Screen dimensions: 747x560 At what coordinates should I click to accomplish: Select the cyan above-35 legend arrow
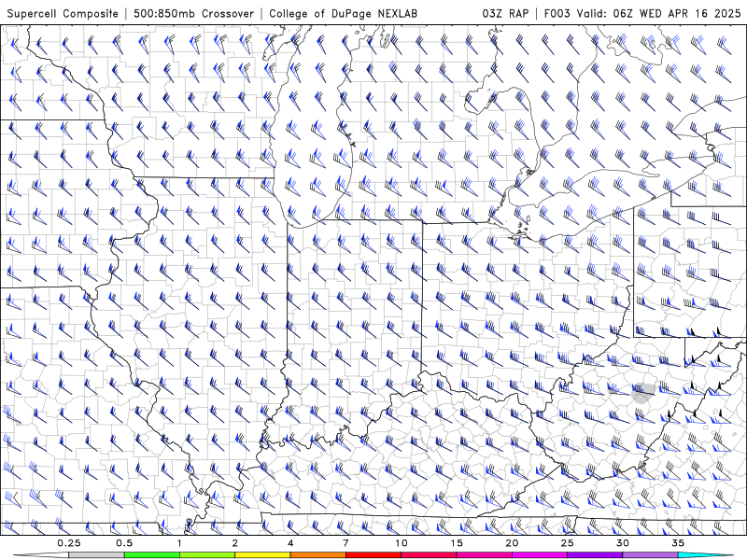point(706,555)
